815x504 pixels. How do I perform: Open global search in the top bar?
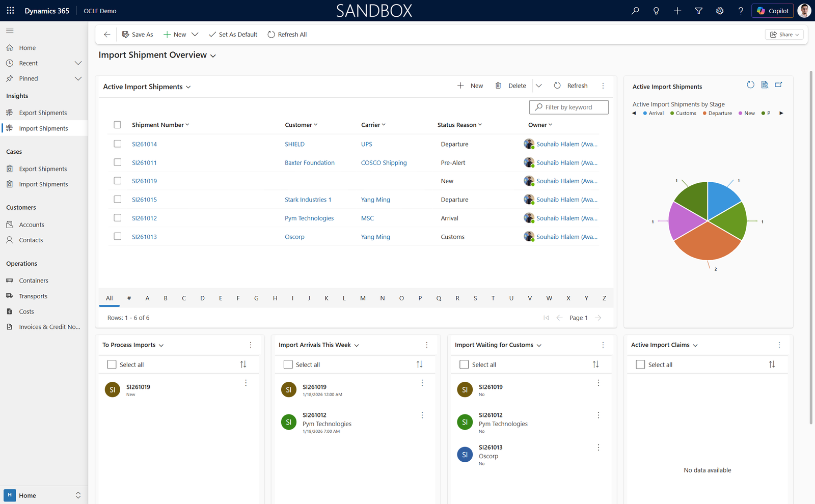635,10
